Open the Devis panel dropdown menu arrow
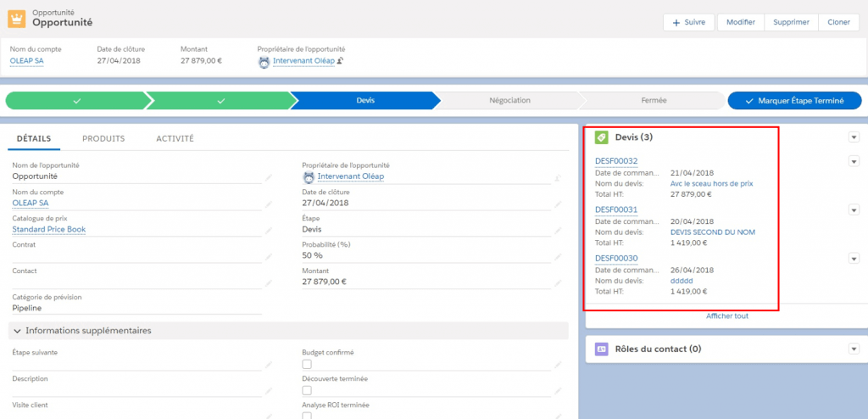Image resolution: width=868 pixels, height=419 pixels. point(854,137)
